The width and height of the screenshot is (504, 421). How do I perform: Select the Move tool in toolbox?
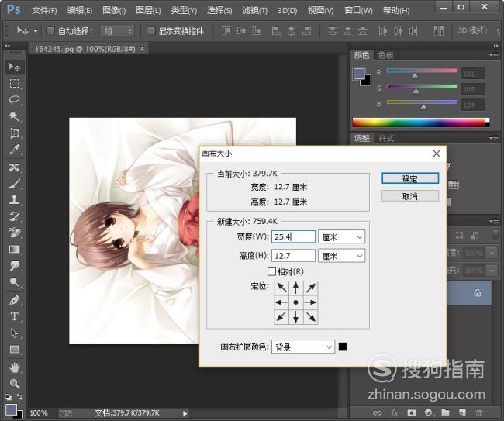15,67
